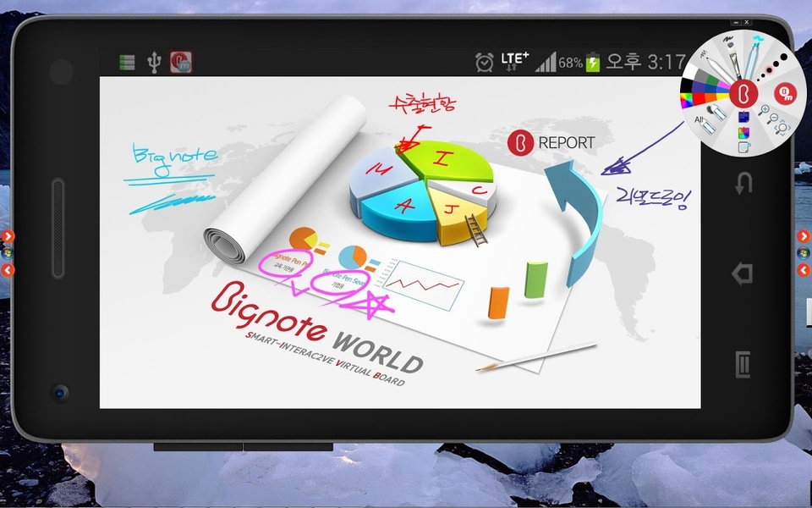Click the zoom out magnifier
Viewport: 812px width, 508px height.
point(772,119)
